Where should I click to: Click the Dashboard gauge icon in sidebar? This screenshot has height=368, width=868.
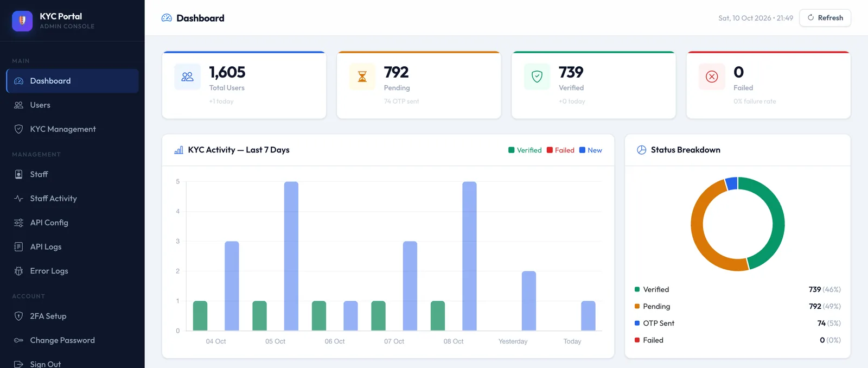[19, 81]
